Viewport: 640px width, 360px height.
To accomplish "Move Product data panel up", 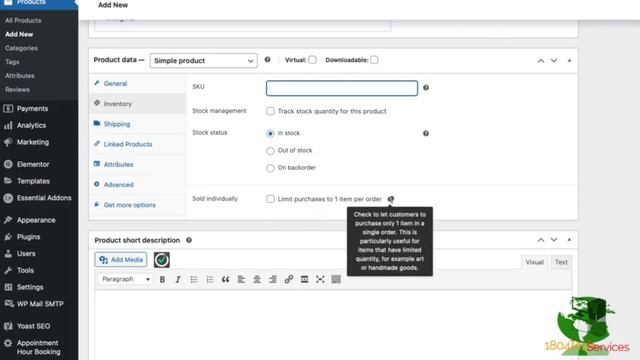I will 541,60.
